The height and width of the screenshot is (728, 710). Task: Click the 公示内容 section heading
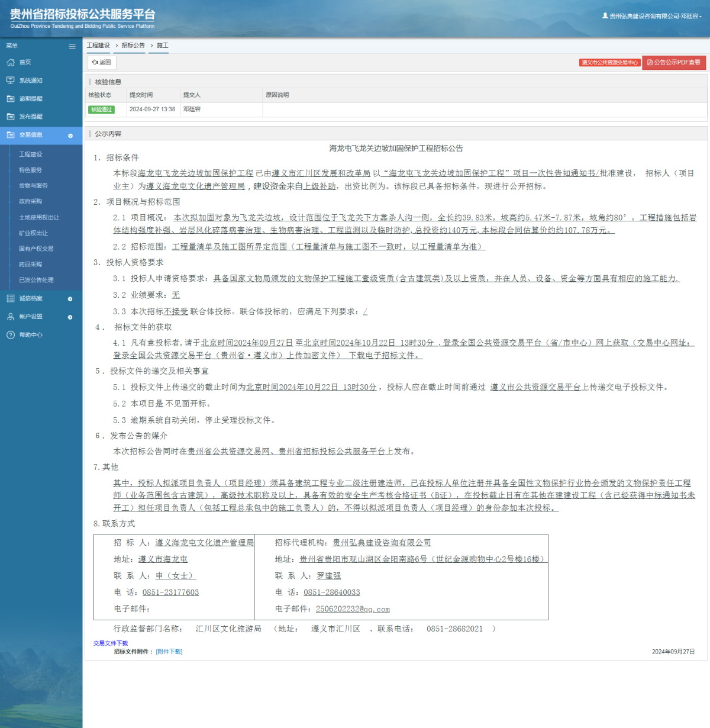point(108,134)
